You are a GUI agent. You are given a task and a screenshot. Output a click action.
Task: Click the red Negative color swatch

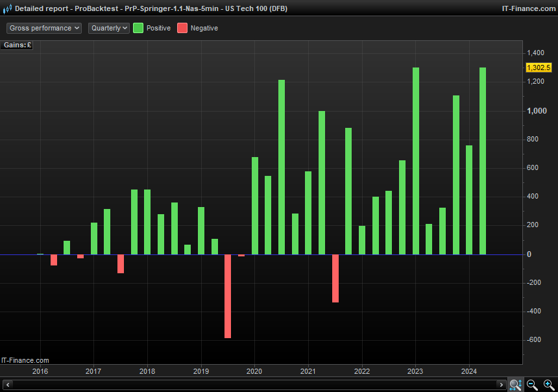(x=182, y=28)
